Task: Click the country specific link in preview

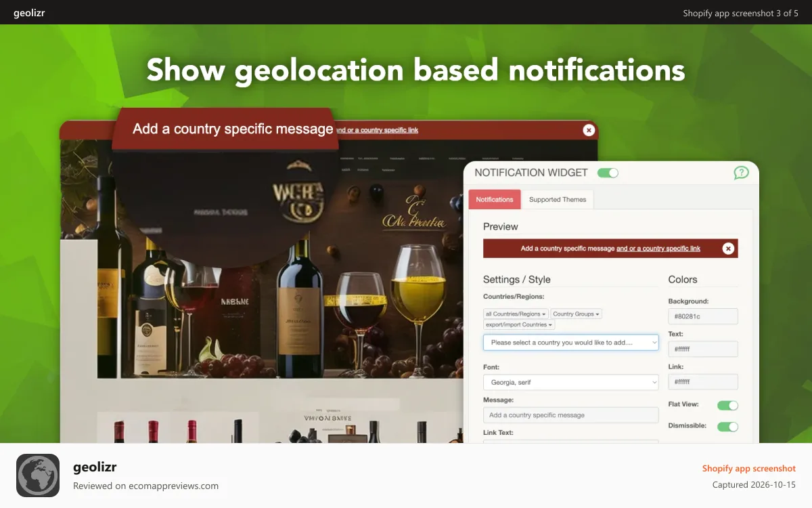Action: (x=658, y=249)
